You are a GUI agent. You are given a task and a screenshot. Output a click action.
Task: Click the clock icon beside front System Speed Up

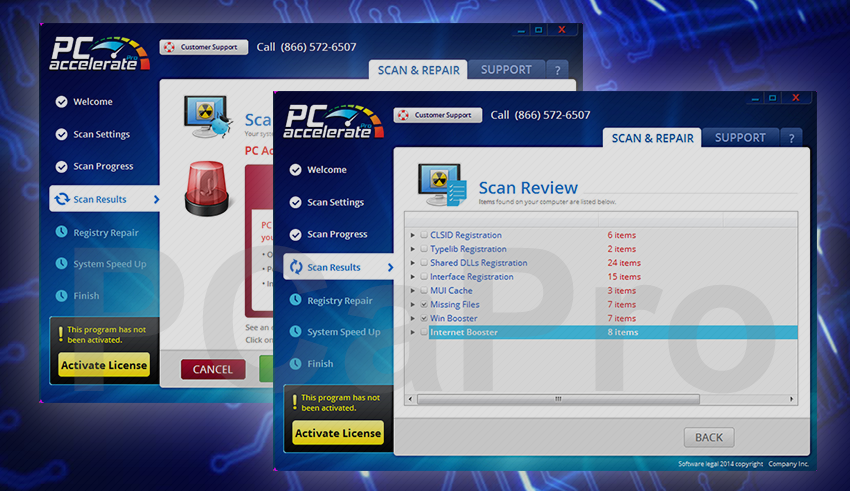295,331
